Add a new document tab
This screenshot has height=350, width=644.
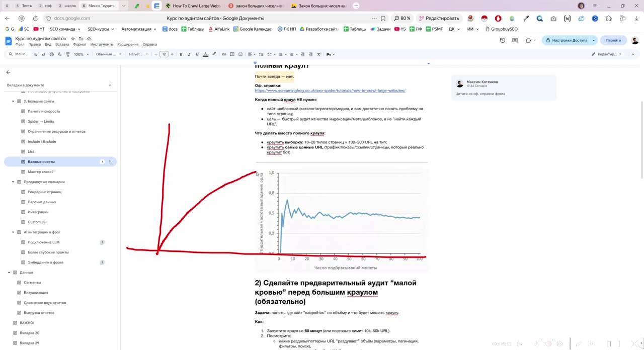[110, 85]
